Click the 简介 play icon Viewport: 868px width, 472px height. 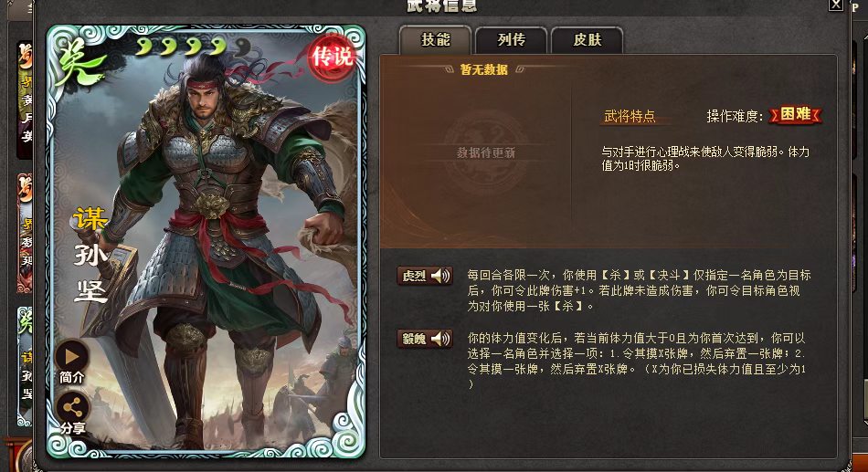[x=72, y=356]
